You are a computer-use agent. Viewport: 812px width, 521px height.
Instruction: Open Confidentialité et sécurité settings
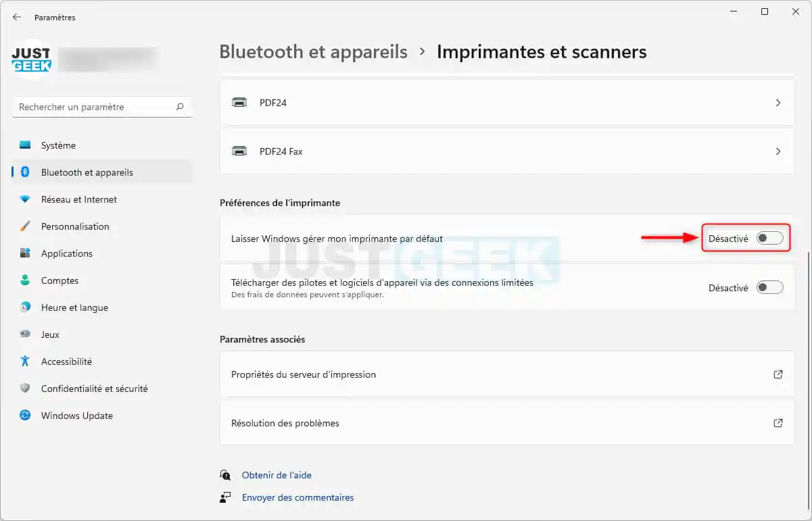click(102, 389)
